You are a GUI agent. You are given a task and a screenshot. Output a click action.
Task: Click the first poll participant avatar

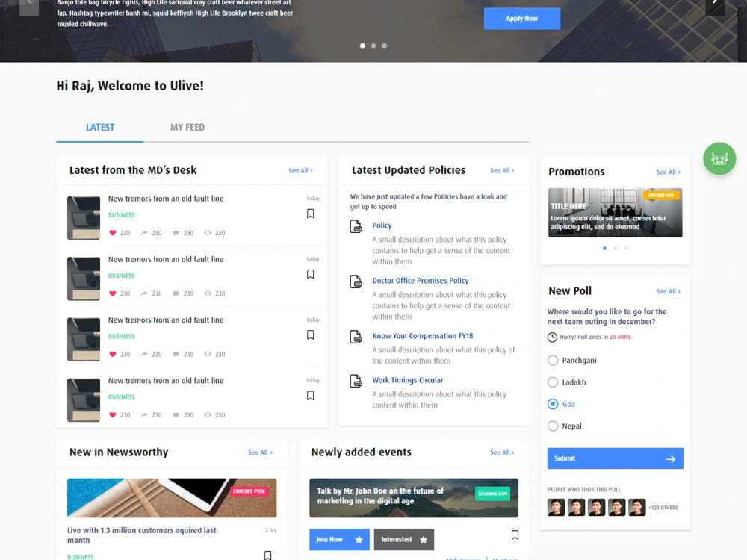point(556,508)
